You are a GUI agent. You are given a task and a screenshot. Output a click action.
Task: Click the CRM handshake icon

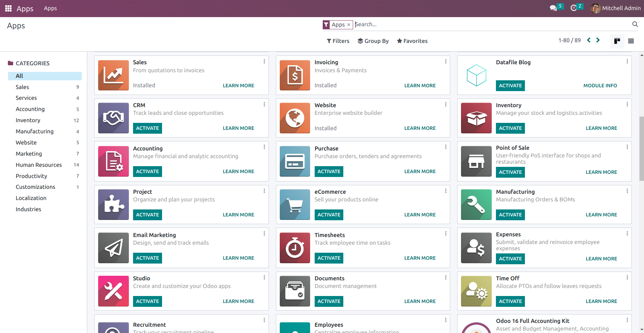pyautogui.click(x=114, y=118)
